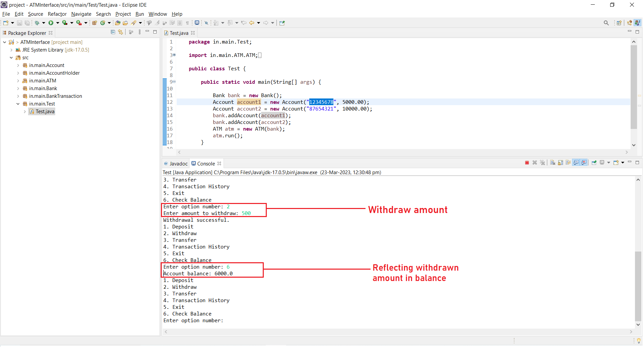The height and width of the screenshot is (347, 644).
Task: Open the Debug button dropdown arrow
Action: pos(44,23)
